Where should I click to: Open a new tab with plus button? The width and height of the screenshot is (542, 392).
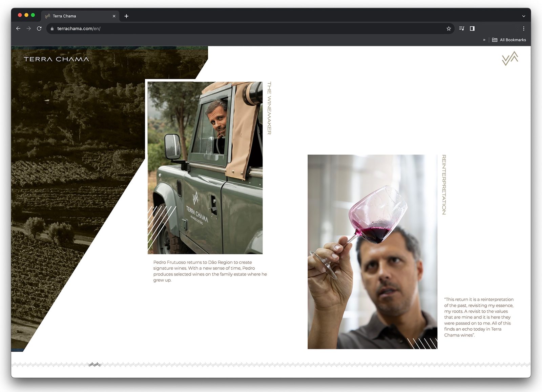click(126, 16)
